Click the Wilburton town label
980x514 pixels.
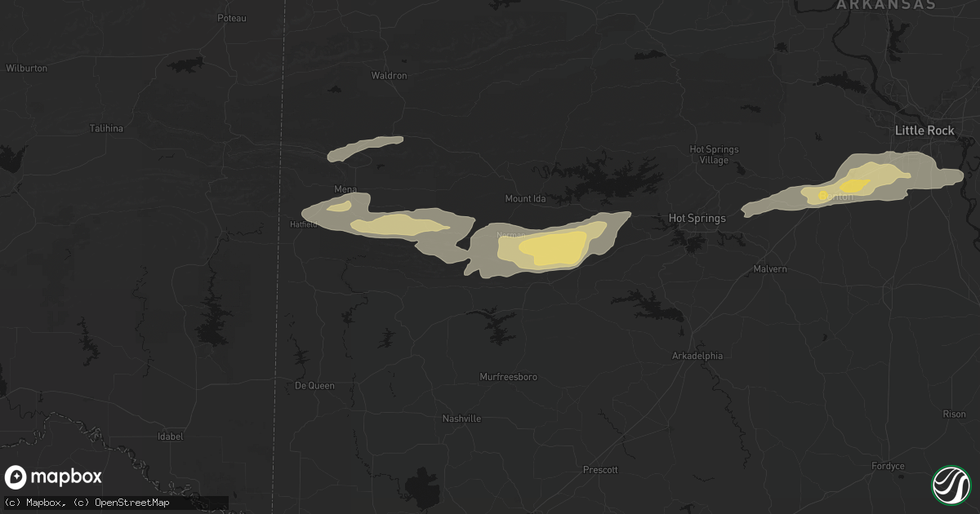point(27,68)
